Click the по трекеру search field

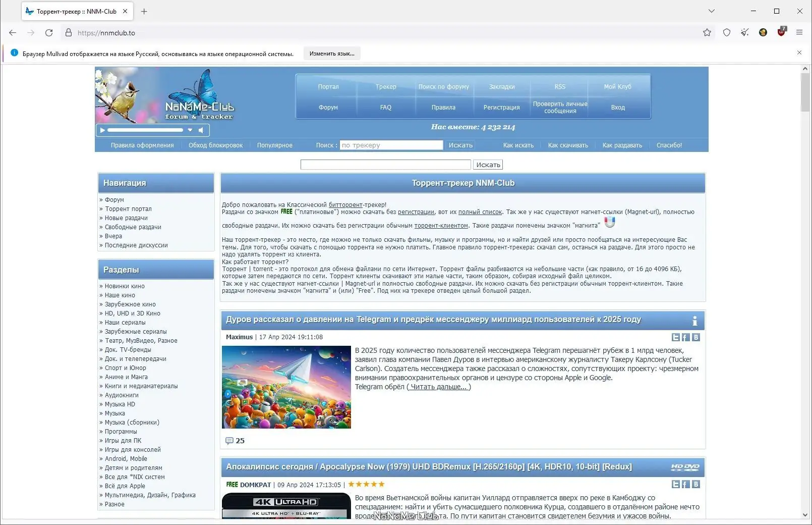[x=391, y=145]
